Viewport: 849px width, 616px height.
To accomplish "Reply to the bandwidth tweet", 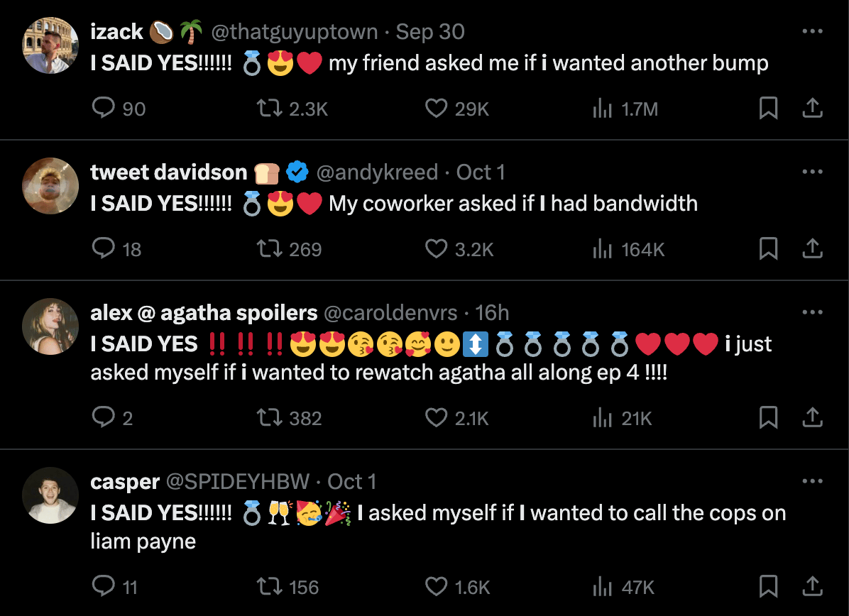I will 104,248.
